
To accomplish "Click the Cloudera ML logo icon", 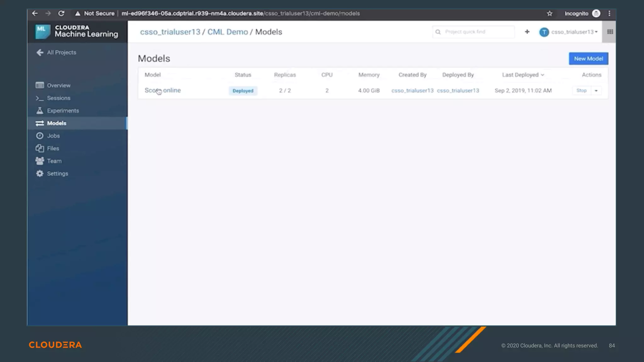I will coord(42,31).
